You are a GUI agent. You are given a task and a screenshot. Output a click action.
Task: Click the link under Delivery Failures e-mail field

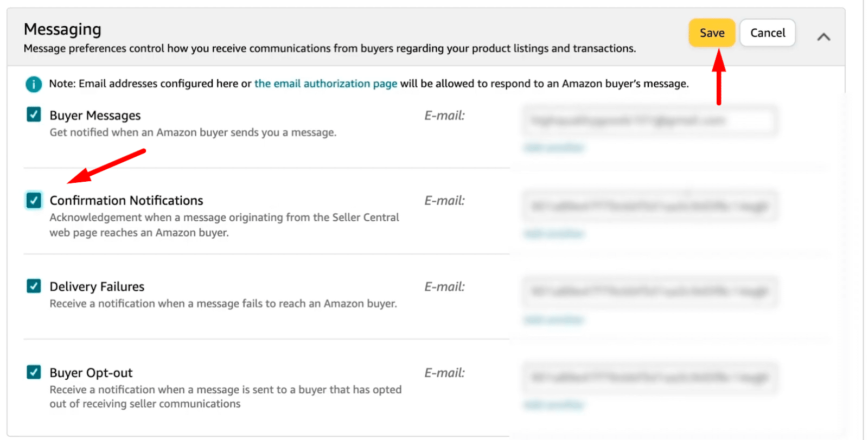[x=554, y=320]
